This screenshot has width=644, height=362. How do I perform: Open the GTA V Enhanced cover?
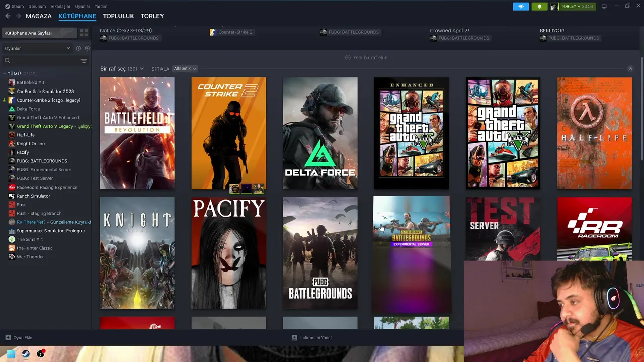(412, 133)
